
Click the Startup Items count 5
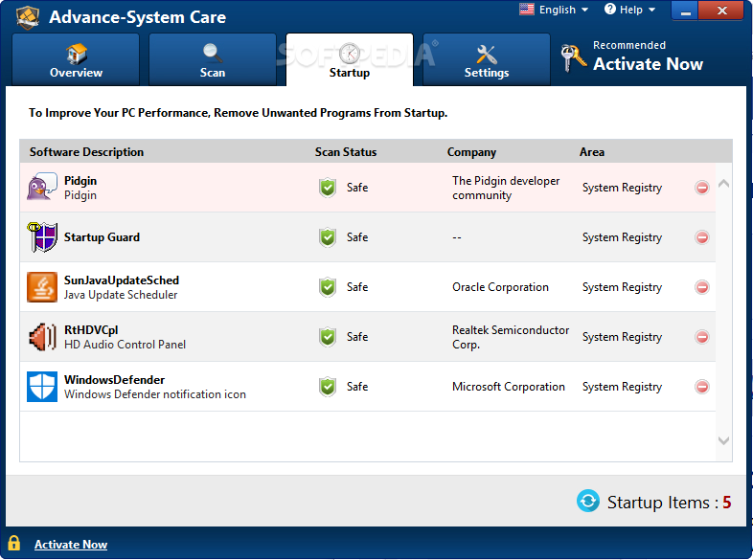726,503
